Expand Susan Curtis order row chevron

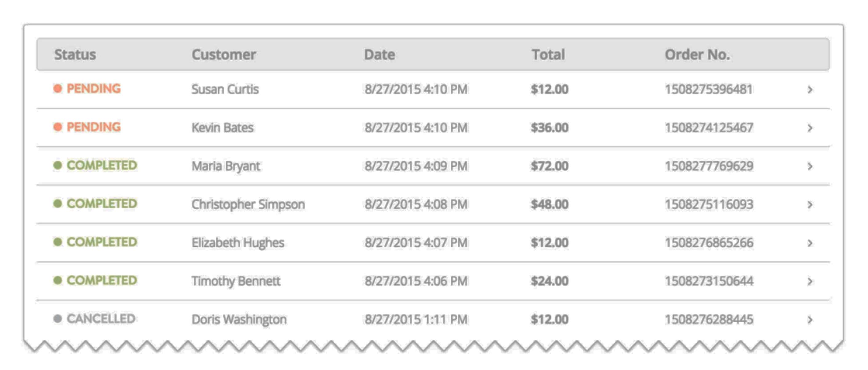point(810,90)
